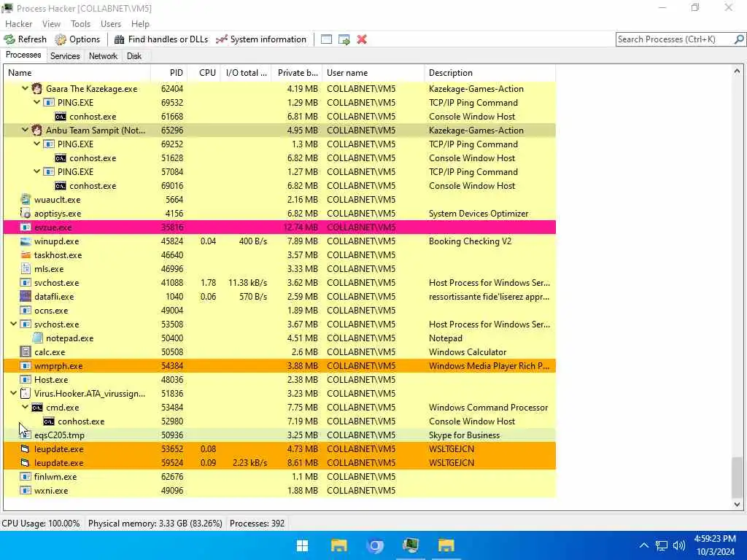This screenshot has height=560, width=747.
Task: Collapse PING.EXE node with PID 69252
Action: 36,144
